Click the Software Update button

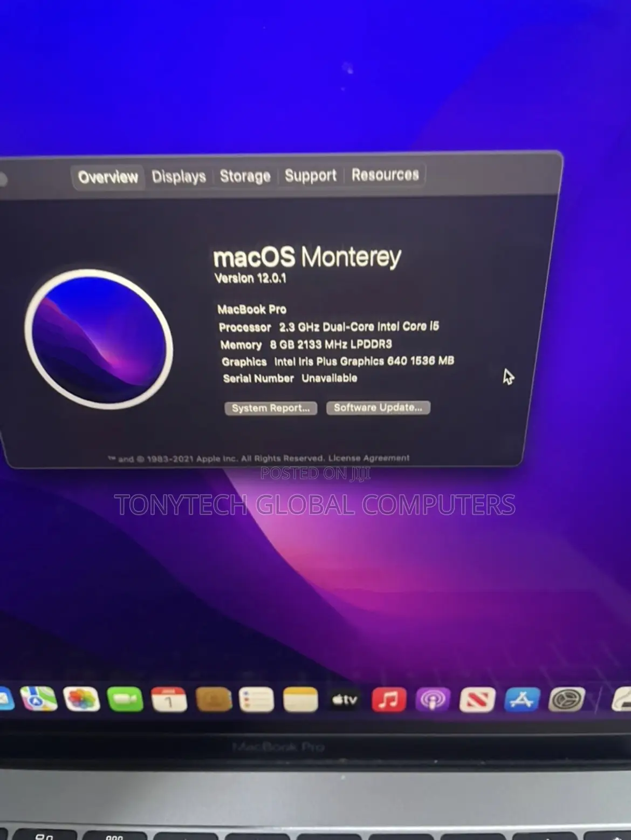378,407
